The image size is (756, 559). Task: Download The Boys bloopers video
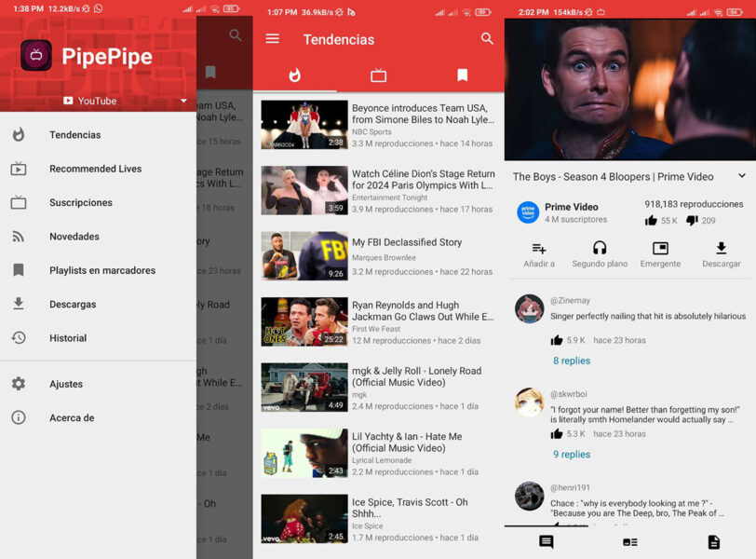tap(722, 254)
